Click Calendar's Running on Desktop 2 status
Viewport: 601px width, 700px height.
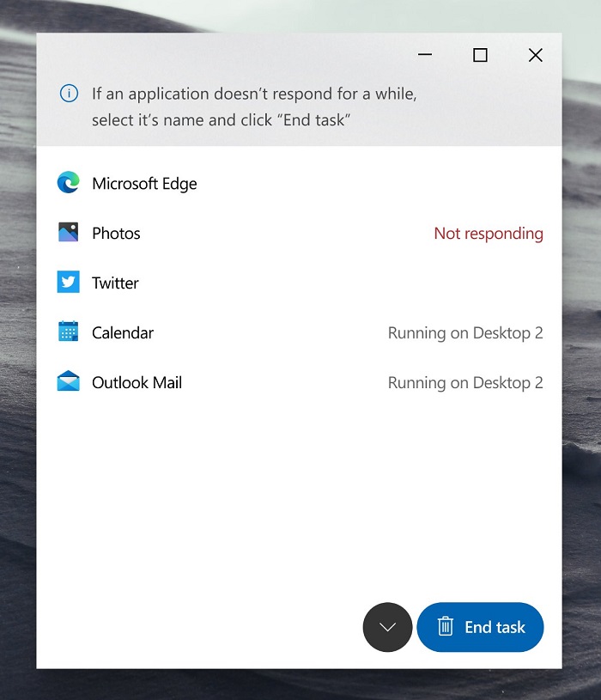point(464,333)
